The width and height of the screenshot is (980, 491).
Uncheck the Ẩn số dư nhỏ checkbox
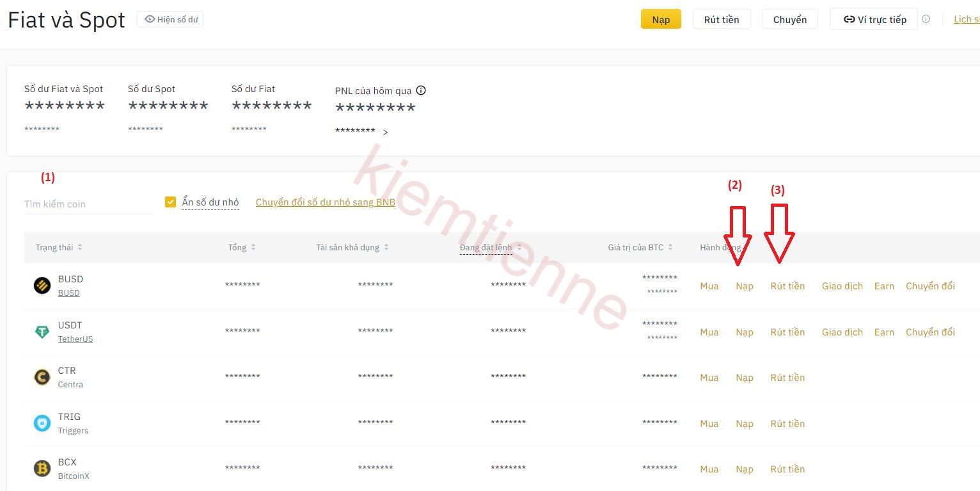171,201
